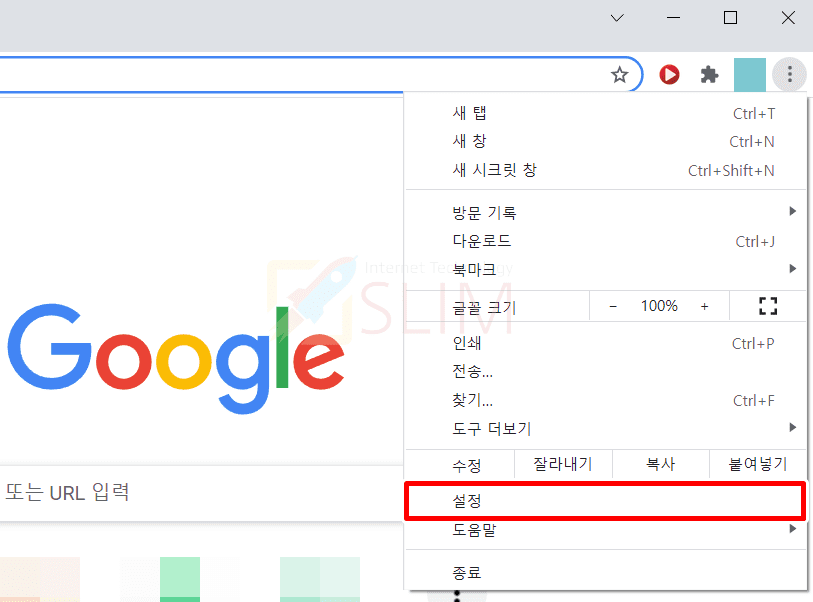Open 새 탭 (new tab)
This screenshot has height=602, width=813.
point(606,113)
